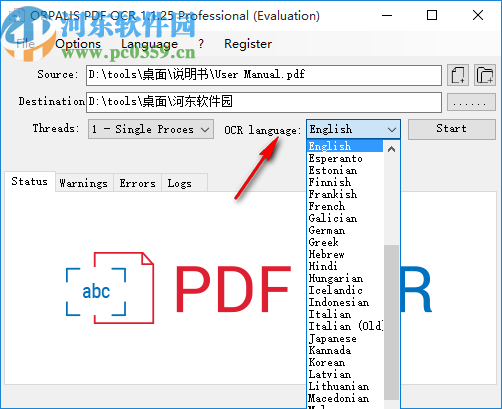This screenshot has width=502, height=409.
Task: Click the language list scrollbar thumb
Action: [392, 322]
